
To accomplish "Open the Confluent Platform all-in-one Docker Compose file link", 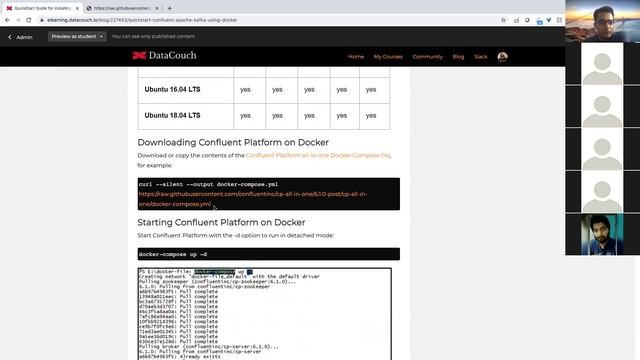I will point(318,156).
